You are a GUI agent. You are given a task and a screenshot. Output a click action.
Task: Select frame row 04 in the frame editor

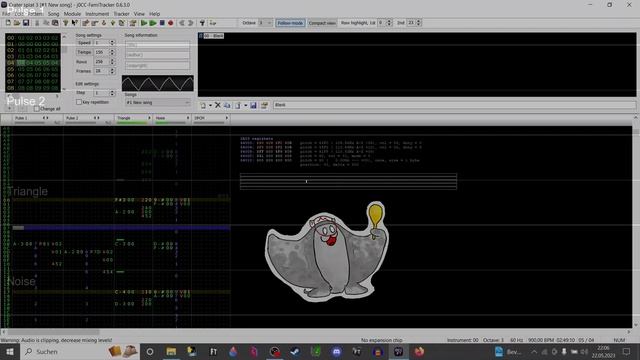tap(33, 63)
